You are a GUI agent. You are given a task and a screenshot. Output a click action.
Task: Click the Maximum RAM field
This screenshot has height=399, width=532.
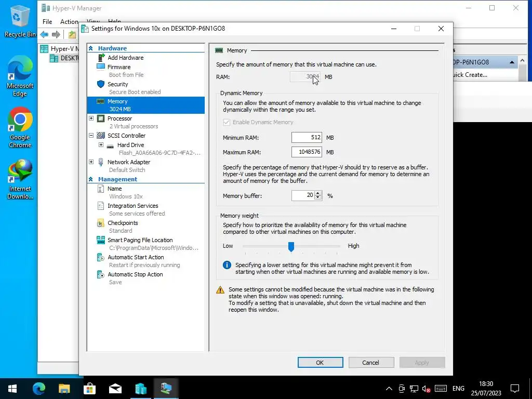pos(307,152)
